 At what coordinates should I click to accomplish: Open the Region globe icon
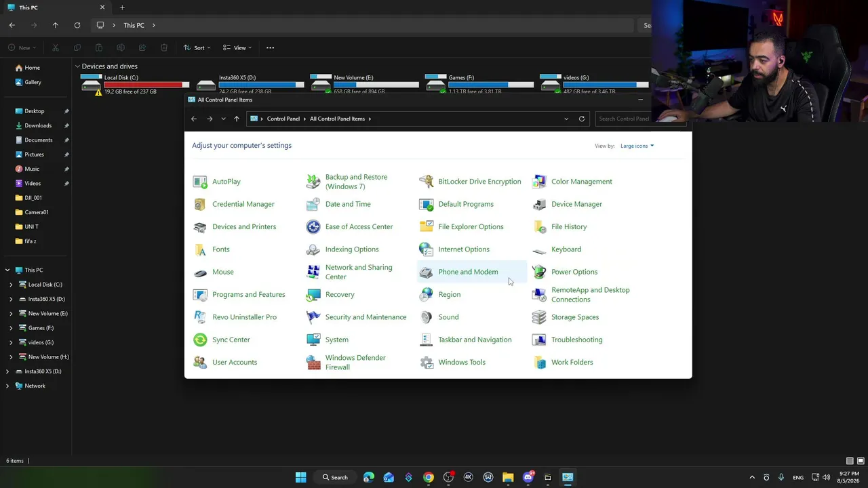click(x=427, y=294)
